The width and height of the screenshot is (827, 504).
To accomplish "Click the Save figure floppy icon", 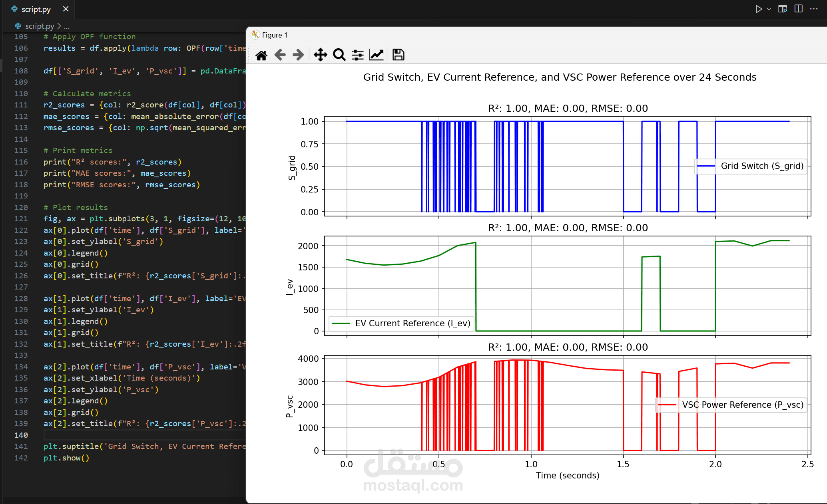I will pyautogui.click(x=398, y=55).
